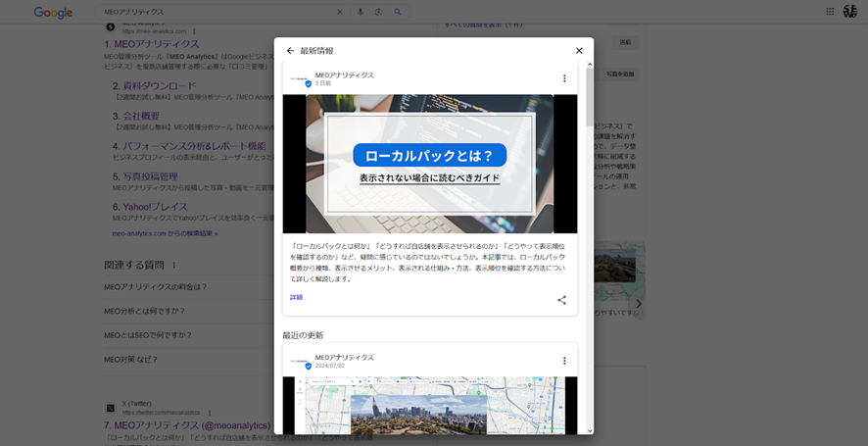Viewport: 868px width, 446px height.
Task: Open meo-analytics.com からの検索結果 link
Action: click(x=165, y=234)
